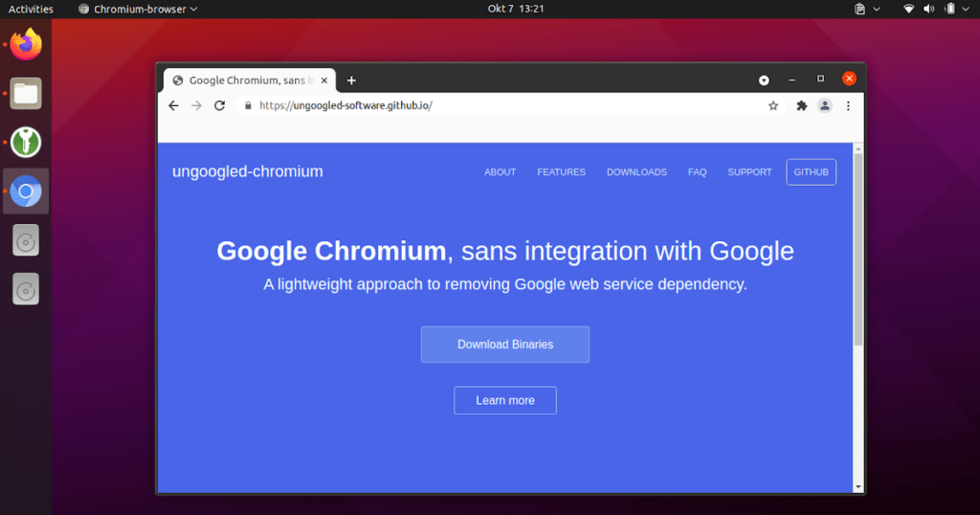Launch Firefox from the dock
980x515 pixels.
coord(27,44)
